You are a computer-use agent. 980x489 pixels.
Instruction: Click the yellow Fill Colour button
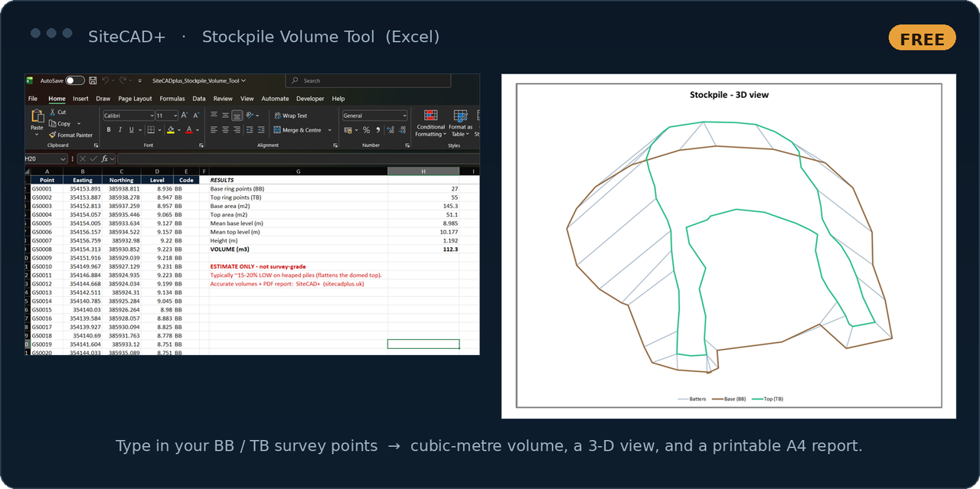[171, 130]
